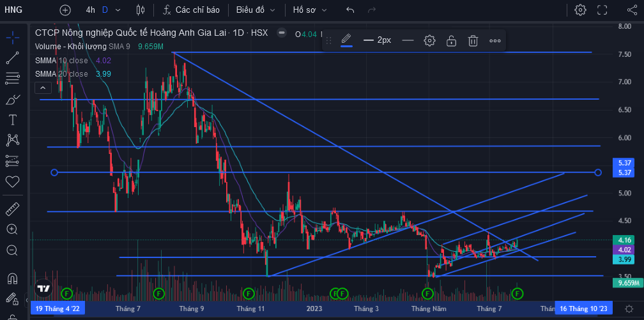This screenshot has height=320, width=644.
Task: Click the TradingView logo on the chart
Action: [x=43, y=288]
